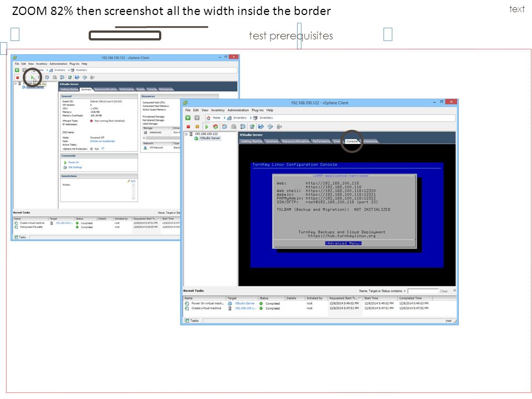Collapse host node in Summary window tree
This screenshot has height=399, width=532.
point(16,83)
